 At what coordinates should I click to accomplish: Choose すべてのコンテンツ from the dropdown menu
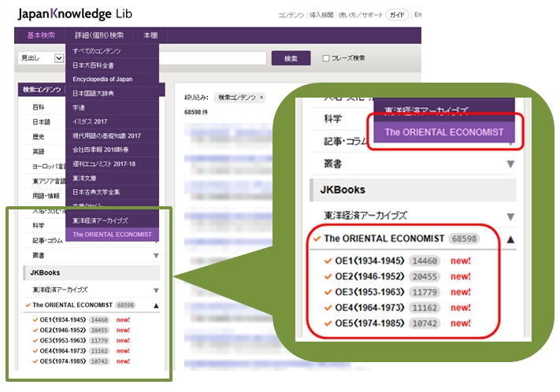pos(112,51)
